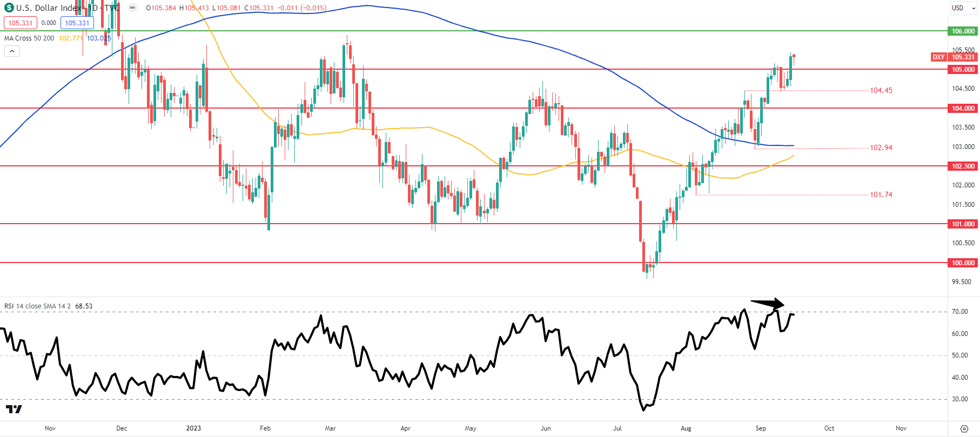This screenshot has width=980, height=437.
Task: Click the red 105.000 price level label
Action: click(x=963, y=70)
